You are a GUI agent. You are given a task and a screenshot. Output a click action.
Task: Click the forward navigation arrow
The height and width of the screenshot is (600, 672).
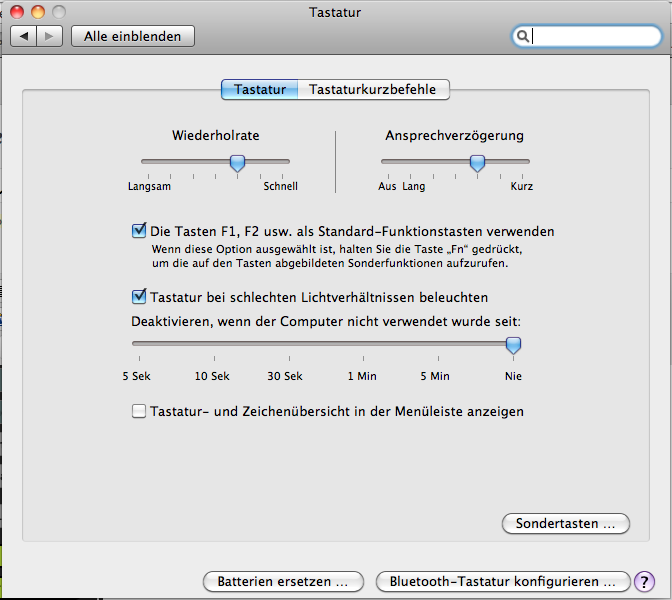[x=50, y=36]
